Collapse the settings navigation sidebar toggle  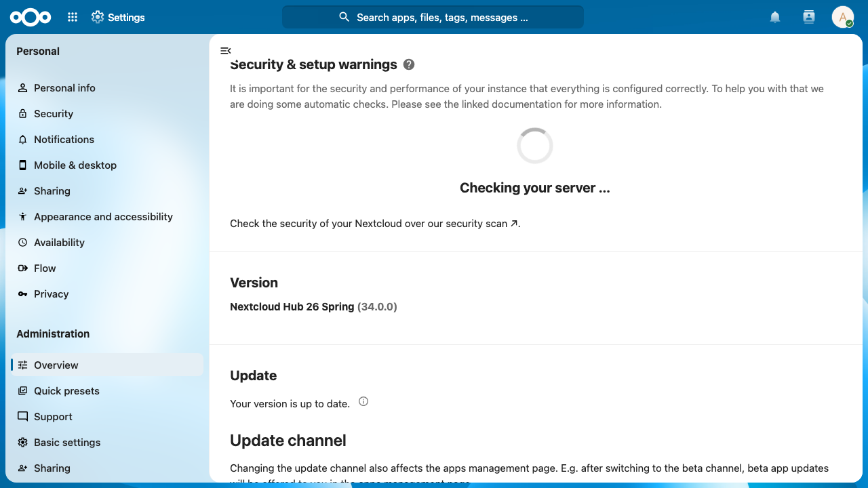click(226, 51)
